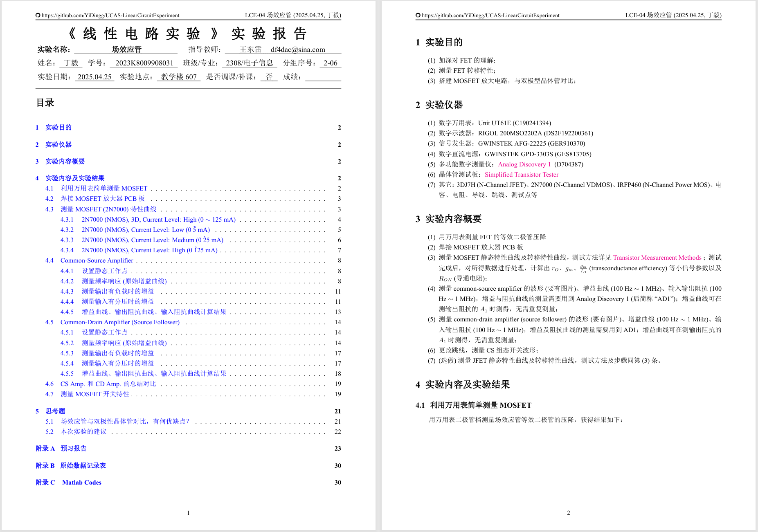Click the 目录 heading
Screen dimensions: 758x532
click(45, 103)
